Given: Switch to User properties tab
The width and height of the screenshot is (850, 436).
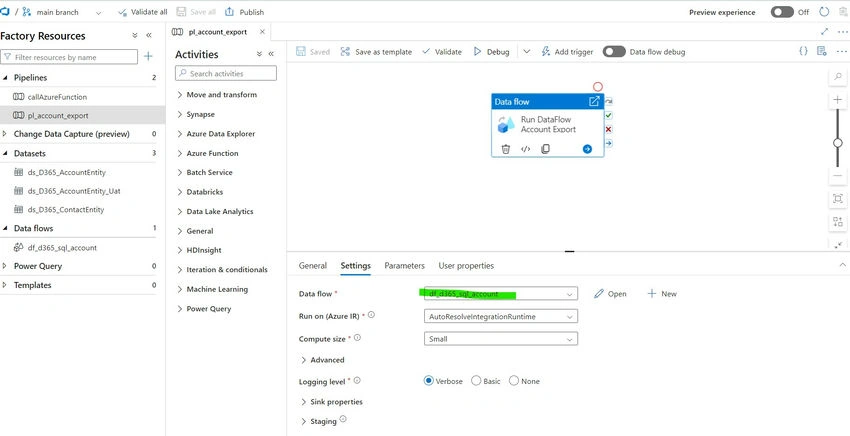Looking at the screenshot, I should 466,266.
